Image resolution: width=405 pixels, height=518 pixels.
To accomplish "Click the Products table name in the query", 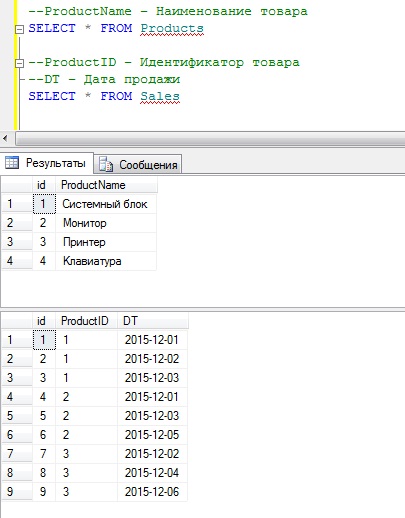I will click(x=172, y=28).
